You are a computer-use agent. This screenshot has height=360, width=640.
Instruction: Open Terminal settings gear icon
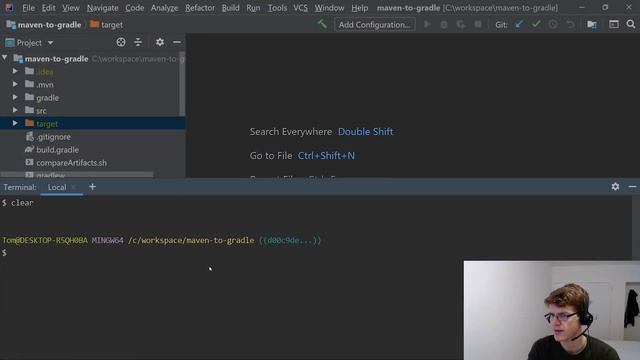pos(615,187)
